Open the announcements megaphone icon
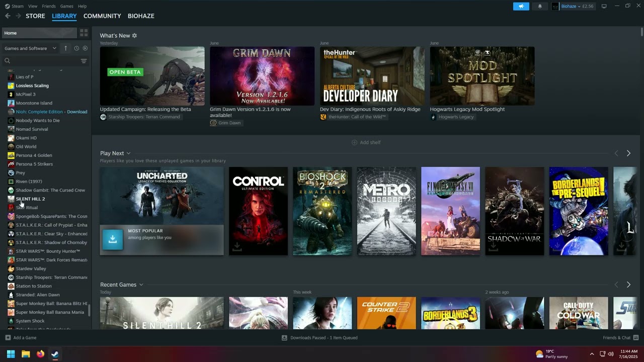Viewport: 644px width, 362px height. point(521,6)
